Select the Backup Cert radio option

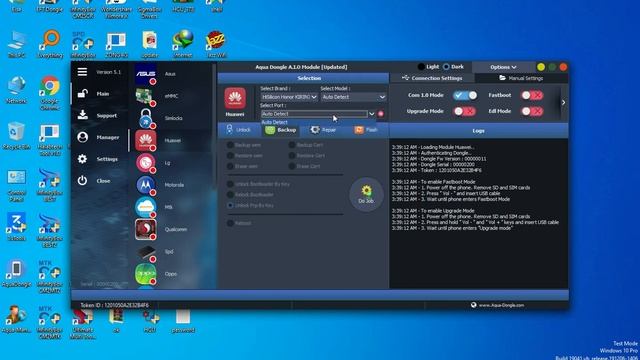tap(292, 145)
